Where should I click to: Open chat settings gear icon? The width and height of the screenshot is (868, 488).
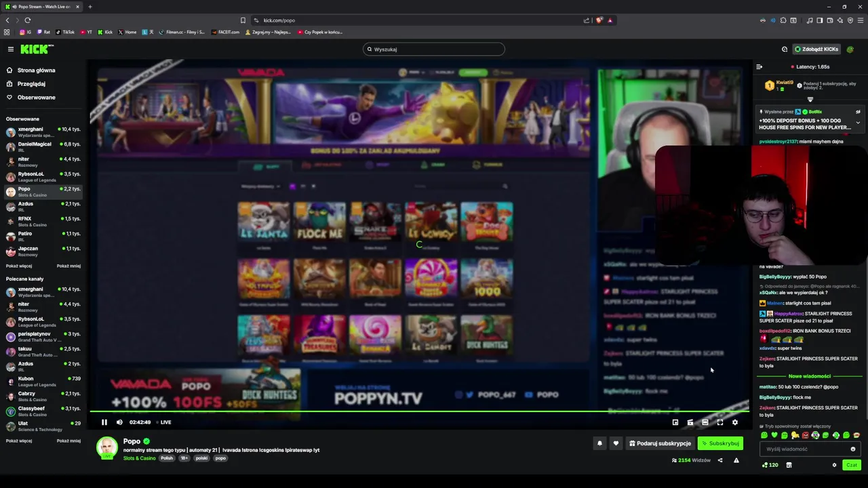[x=834, y=465]
